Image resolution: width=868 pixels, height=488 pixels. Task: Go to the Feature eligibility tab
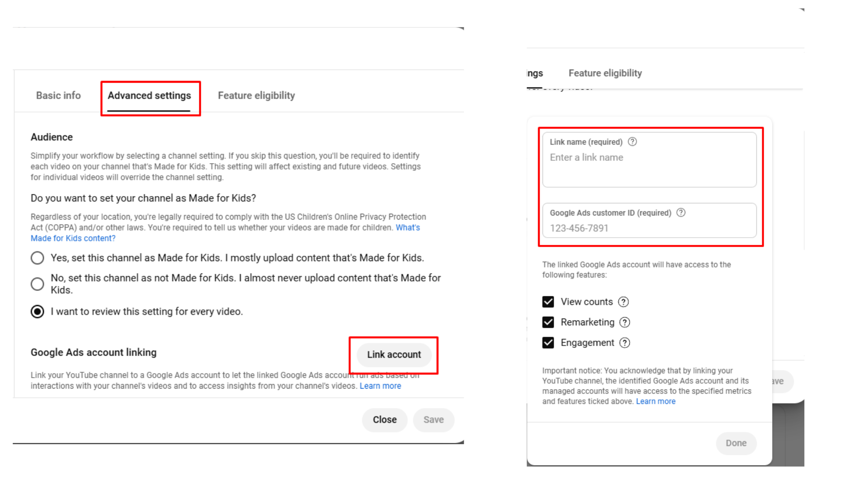pyautogui.click(x=256, y=95)
